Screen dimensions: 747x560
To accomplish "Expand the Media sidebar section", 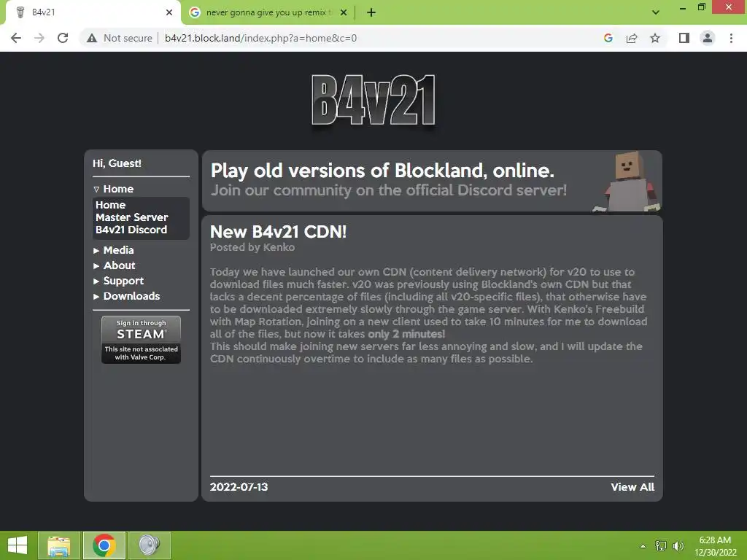I will [114, 250].
